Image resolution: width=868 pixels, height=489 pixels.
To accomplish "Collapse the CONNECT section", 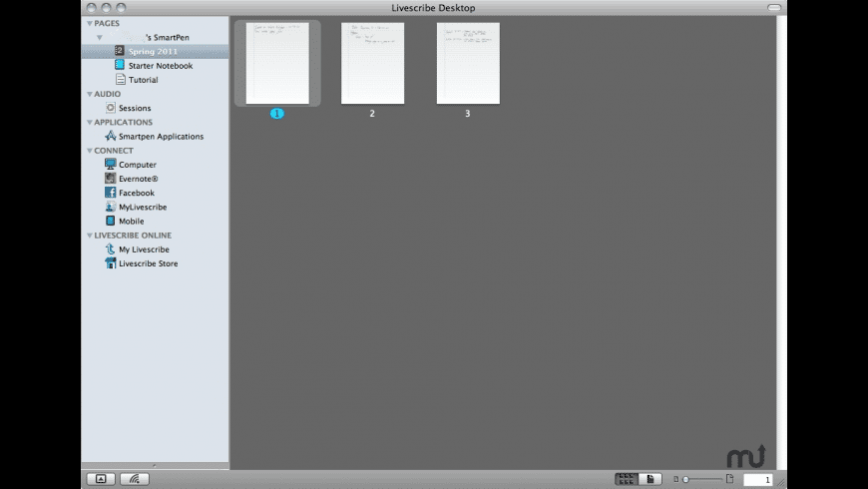I will click(x=89, y=151).
